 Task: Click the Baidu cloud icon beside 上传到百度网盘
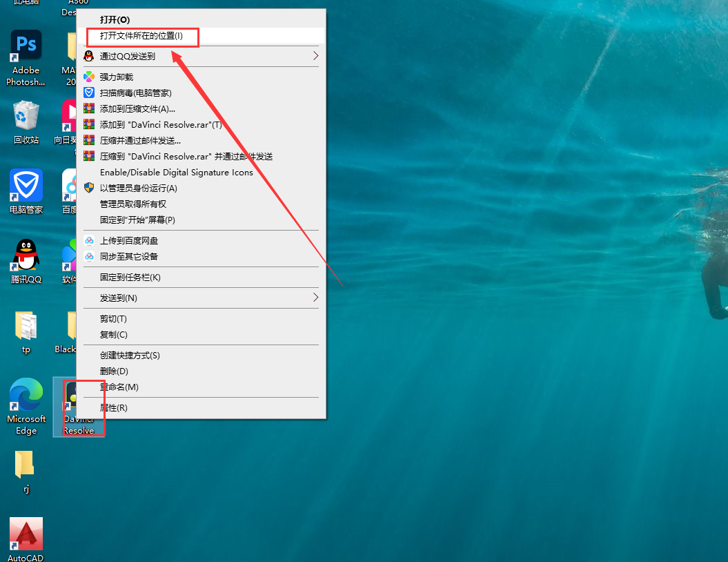(x=89, y=240)
